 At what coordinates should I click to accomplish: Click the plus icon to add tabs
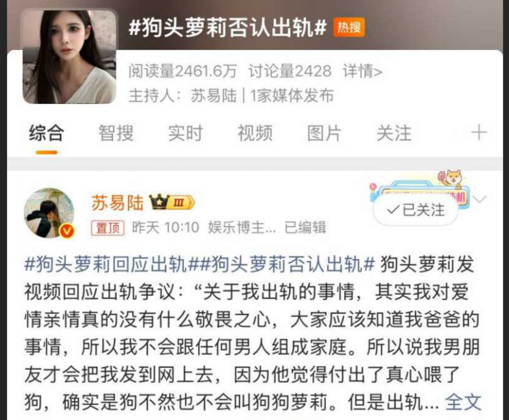479,133
